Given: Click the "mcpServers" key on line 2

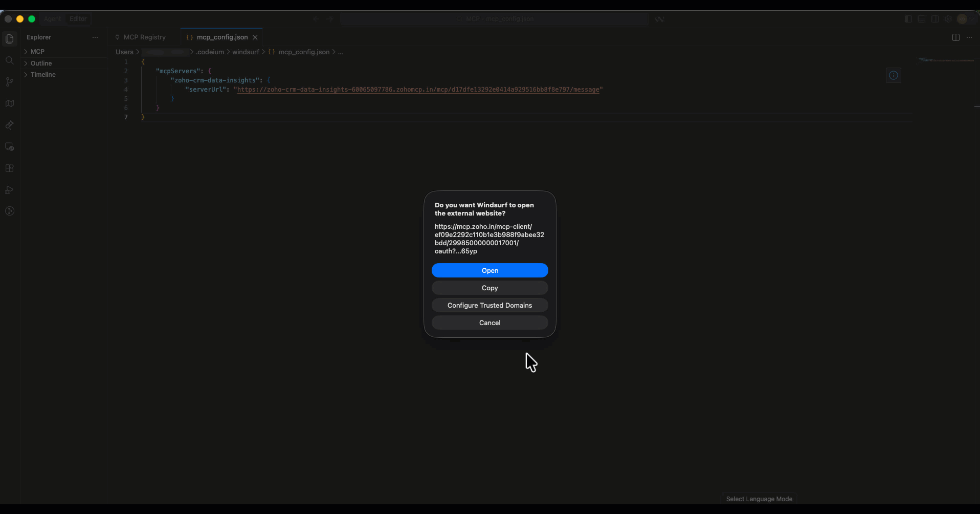Looking at the screenshot, I should tap(178, 71).
